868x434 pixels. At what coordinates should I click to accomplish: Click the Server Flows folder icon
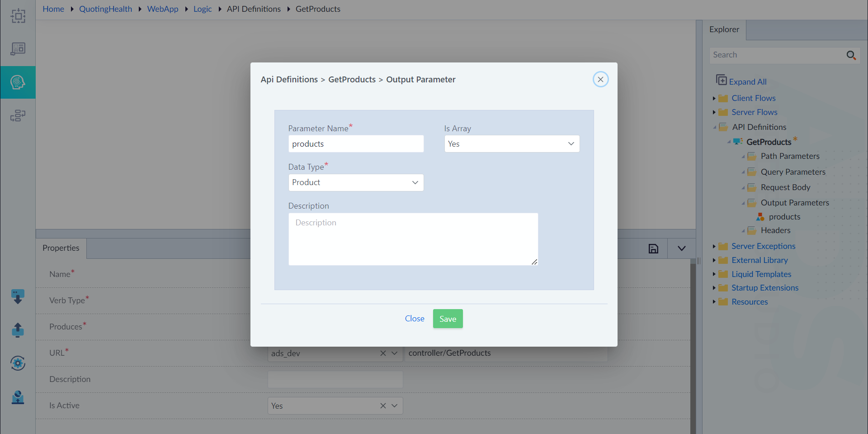click(x=723, y=112)
